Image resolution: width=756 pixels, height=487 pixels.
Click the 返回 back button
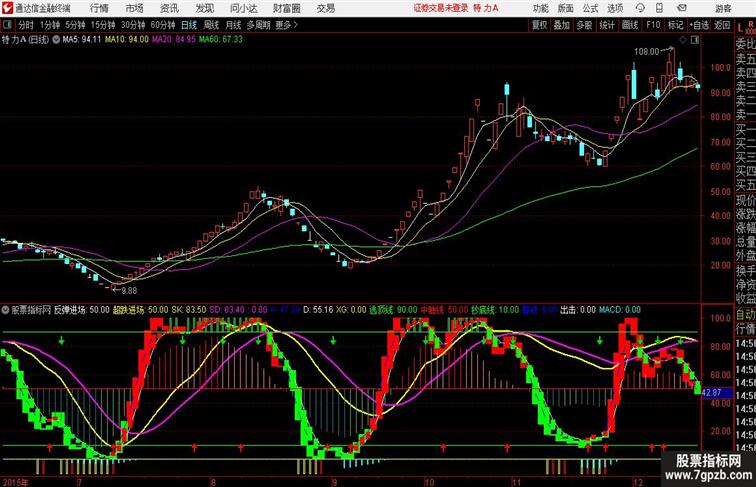[x=722, y=25]
